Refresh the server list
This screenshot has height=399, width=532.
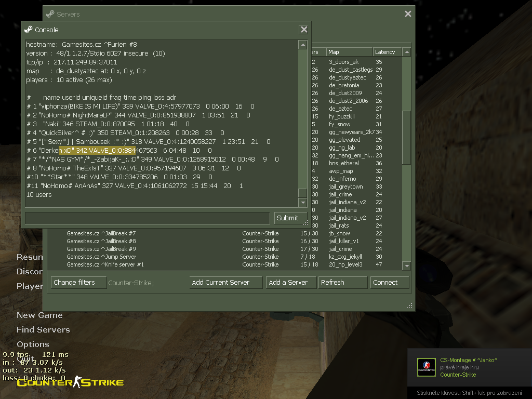point(343,282)
